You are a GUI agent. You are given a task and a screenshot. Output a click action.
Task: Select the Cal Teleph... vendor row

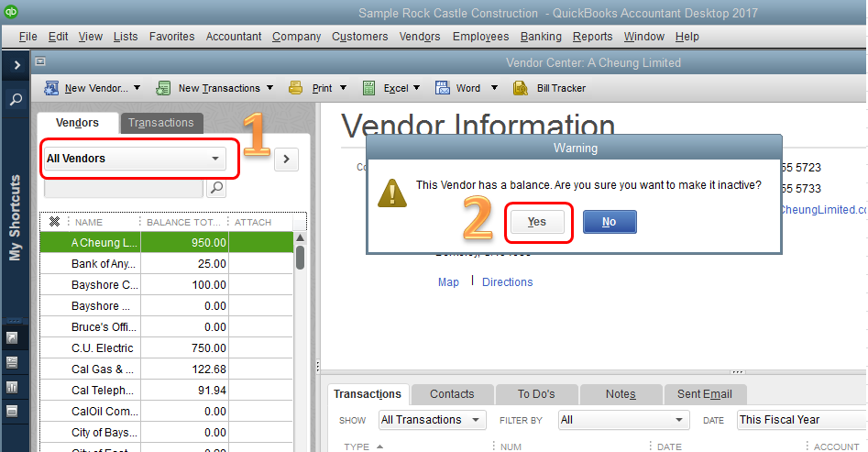167,390
